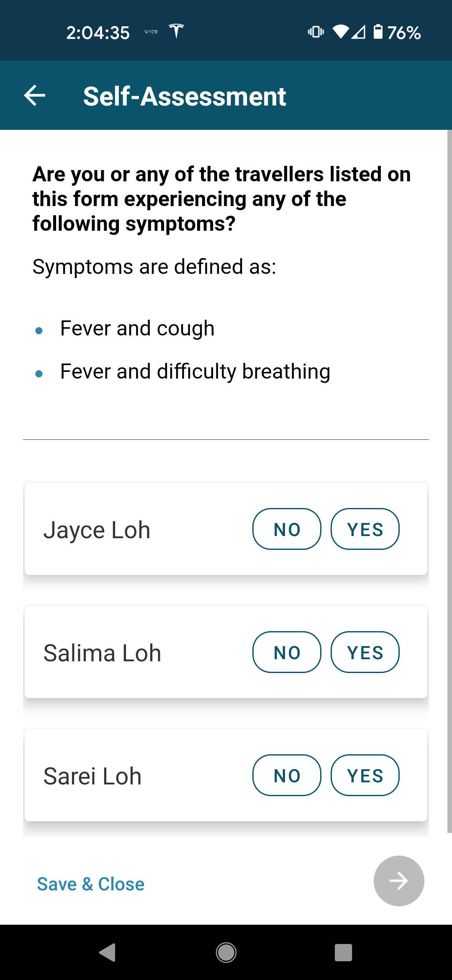Image resolution: width=452 pixels, height=980 pixels.
Task: Tap the Wi-Fi signal status icon
Action: (341, 32)
